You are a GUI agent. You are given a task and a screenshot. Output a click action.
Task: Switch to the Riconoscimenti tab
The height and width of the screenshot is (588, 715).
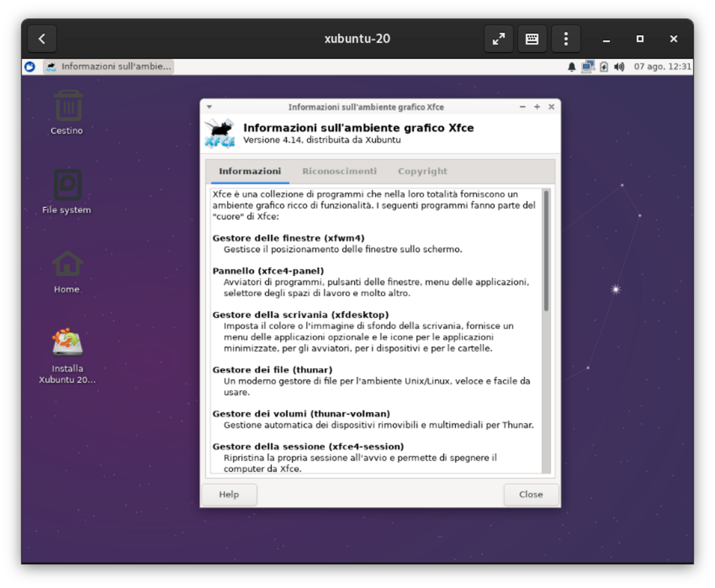point(340,171)
